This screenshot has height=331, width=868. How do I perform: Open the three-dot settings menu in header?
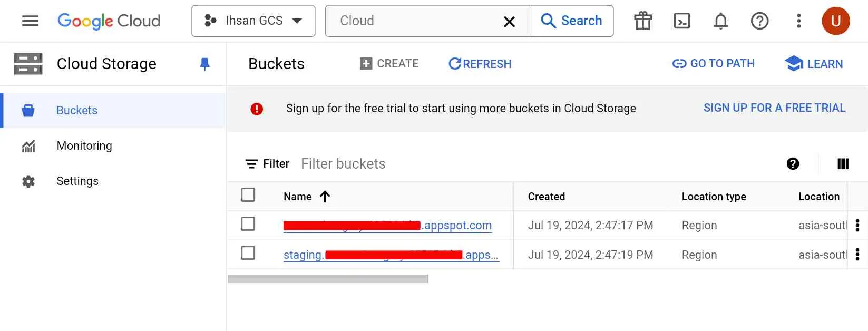[799, 21]
